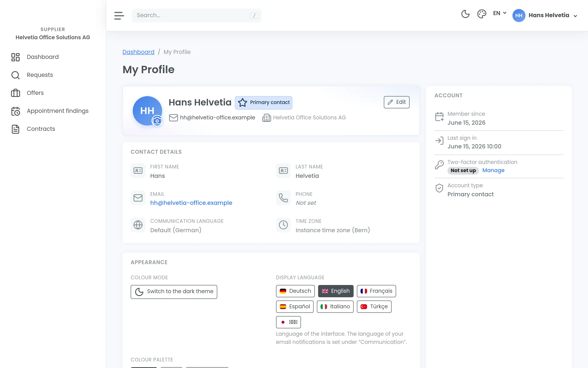Click the Offers briefcase icon in sidebar
588x368 pixels.
[16, 93]
